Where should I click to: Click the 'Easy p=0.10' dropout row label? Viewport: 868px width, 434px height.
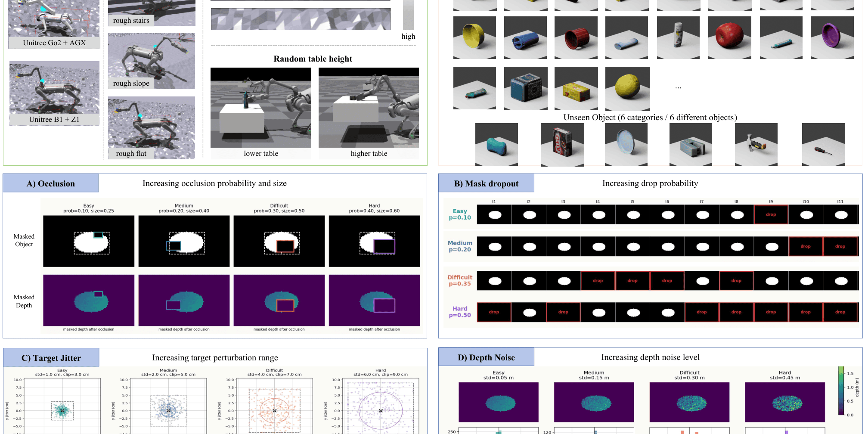click(x=460, y=214)
